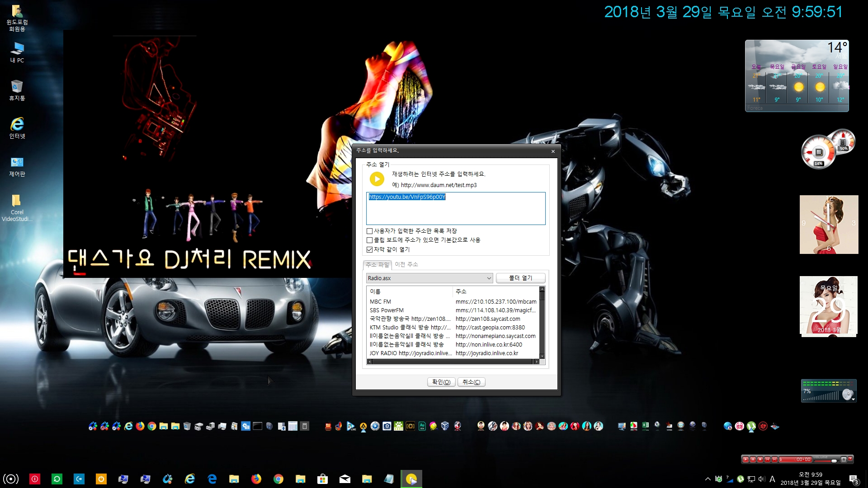Screen dimensions: 868x488
Task: Skip to previous track on mini player
Action: pos(767,460)
